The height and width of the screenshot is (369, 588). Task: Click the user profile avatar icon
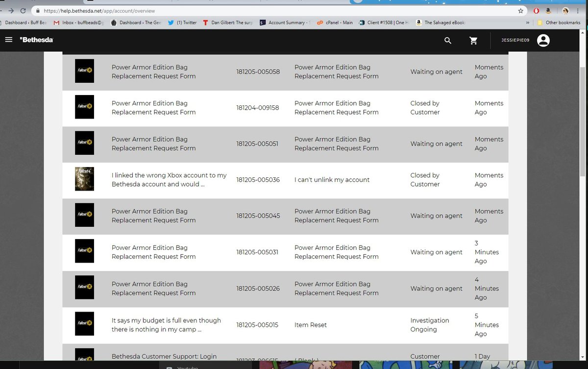(x=543, y=41)
